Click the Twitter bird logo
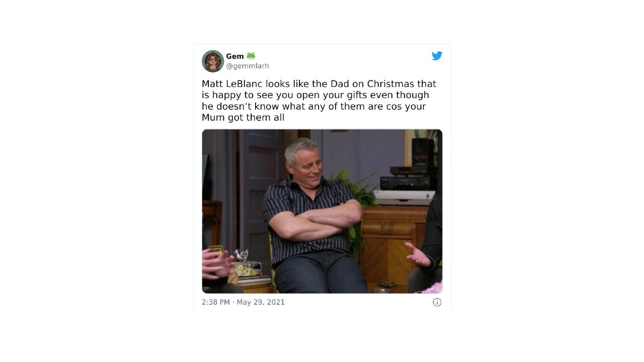Screen dimensions: 644x362 (437, 56)
